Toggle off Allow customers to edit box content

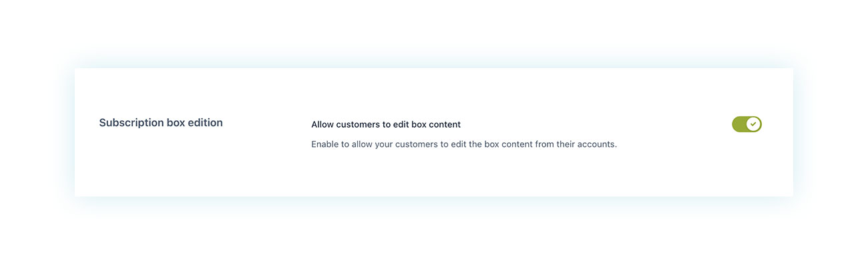746,124
